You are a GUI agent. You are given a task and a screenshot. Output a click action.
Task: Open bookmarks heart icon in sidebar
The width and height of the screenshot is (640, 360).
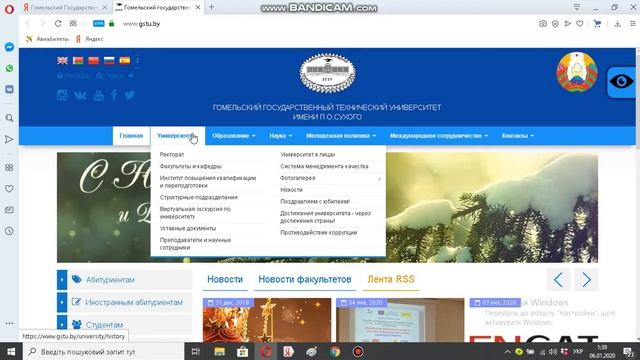9,189
